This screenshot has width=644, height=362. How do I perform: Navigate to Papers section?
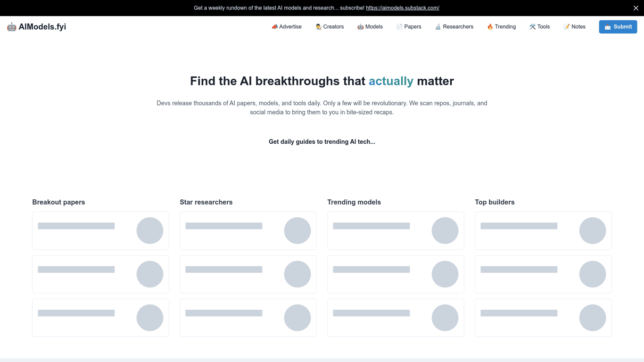(x=409, y=27)
